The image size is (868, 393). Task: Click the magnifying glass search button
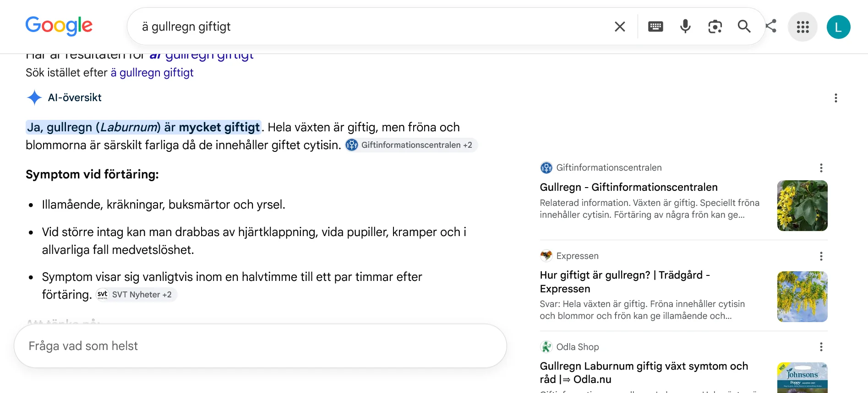click(x=744, y=27)
